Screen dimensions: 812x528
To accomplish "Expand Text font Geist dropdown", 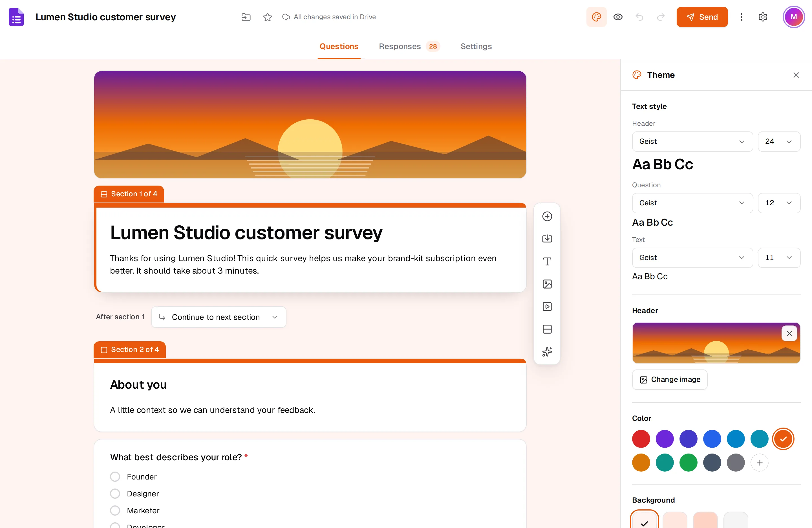I will [692, 257].
